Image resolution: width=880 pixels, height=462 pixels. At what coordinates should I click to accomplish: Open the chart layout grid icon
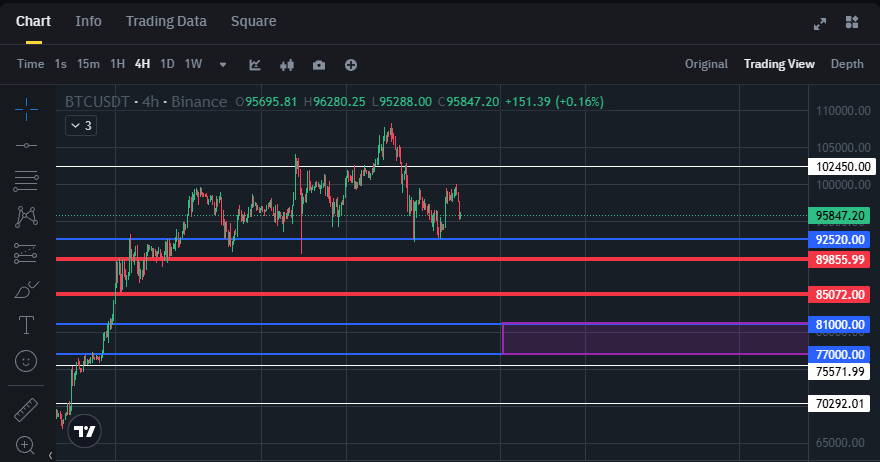tap(852, 22)
